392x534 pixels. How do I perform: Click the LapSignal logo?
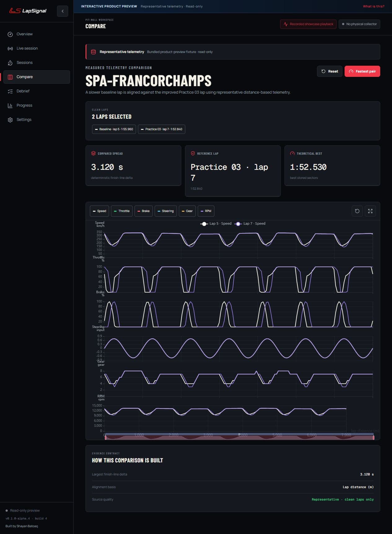pos(28,11)
